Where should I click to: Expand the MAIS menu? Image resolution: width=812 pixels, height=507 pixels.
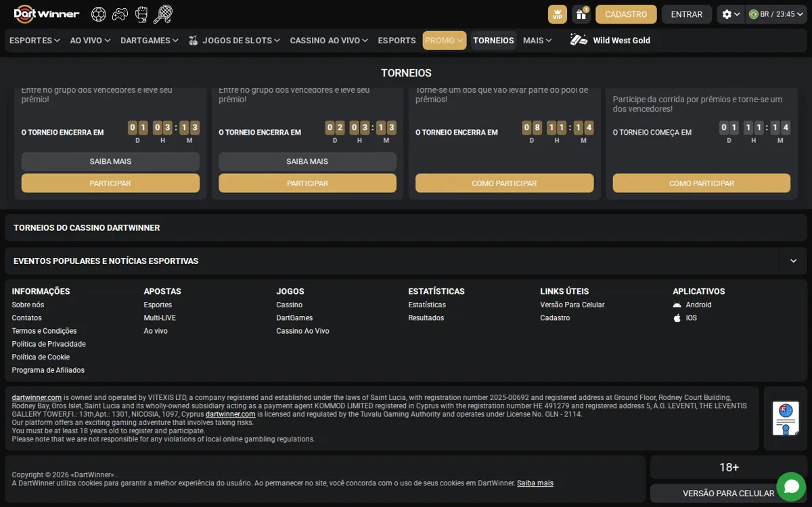tap(537, 41)
